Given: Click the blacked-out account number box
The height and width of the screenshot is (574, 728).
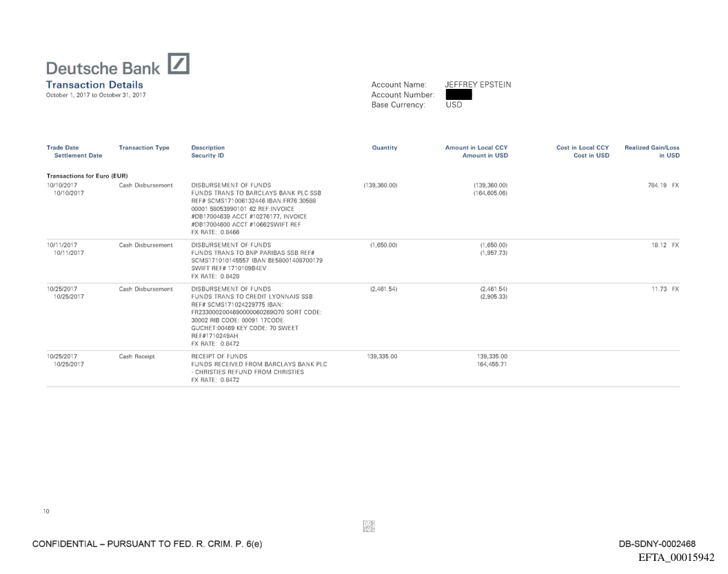Looking at the screenshot, I should point(458,94).
